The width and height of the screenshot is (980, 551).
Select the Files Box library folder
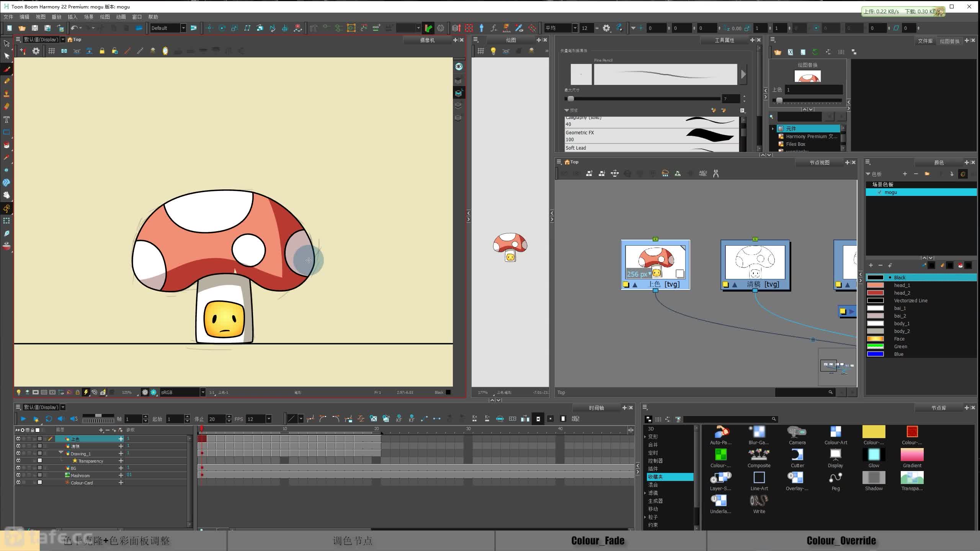pyautogui.click(x=795, y=144)
